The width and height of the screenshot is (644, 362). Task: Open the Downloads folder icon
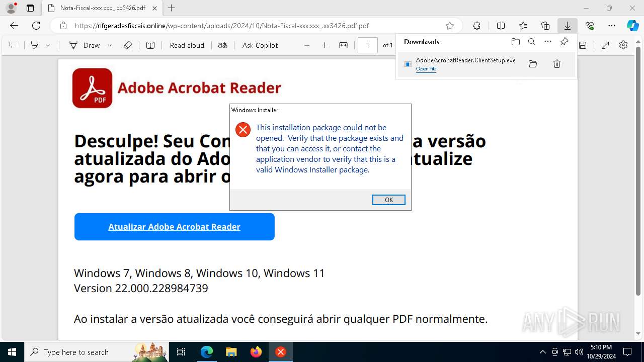(x=516, y=42)
